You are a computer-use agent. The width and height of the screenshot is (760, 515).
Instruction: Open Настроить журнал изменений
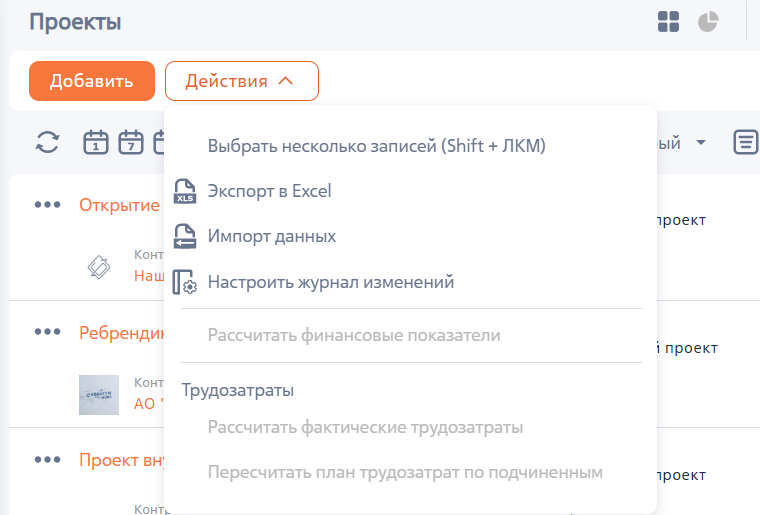click(331, 282)
